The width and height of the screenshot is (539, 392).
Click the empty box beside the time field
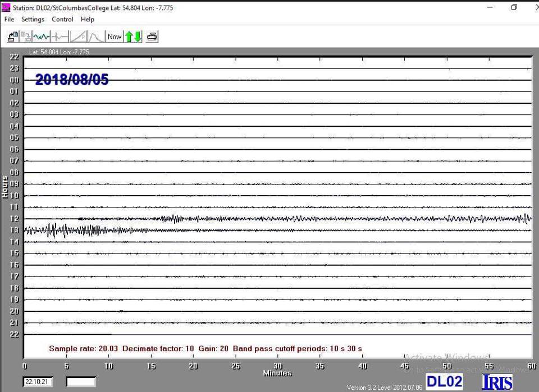tap(81, 382)
